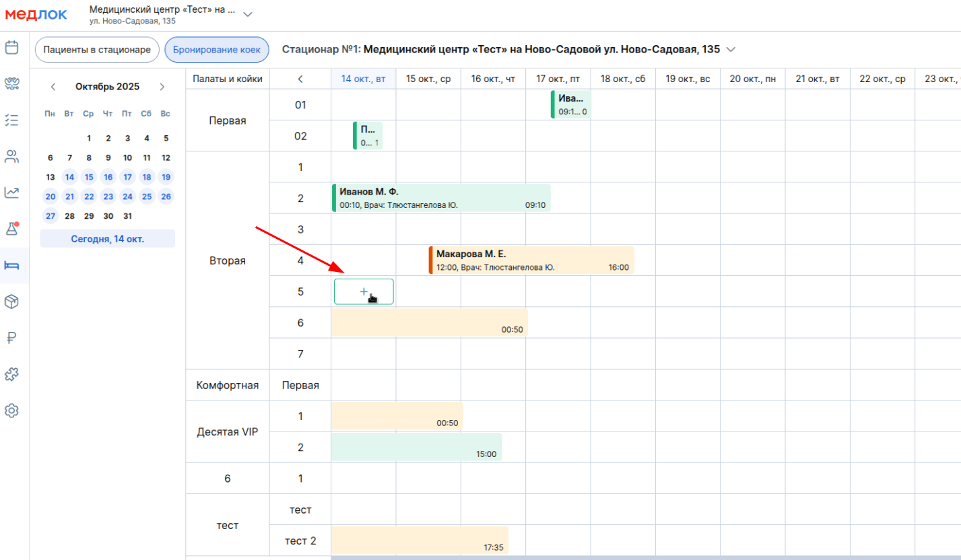The height and width of the screenshot is (560, 961).
Task: Open the laboratory flask sidebar icon
Action: 11,229
